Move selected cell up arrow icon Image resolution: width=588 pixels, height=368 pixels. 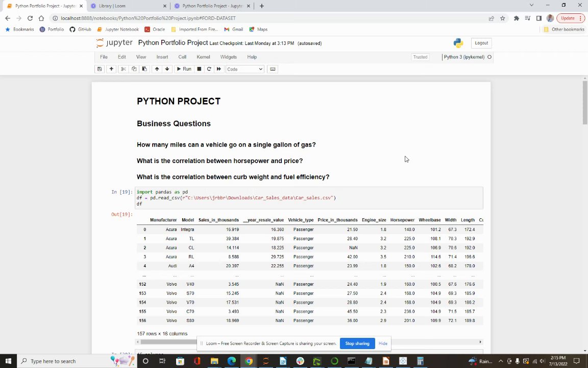[x=157, y=69]
